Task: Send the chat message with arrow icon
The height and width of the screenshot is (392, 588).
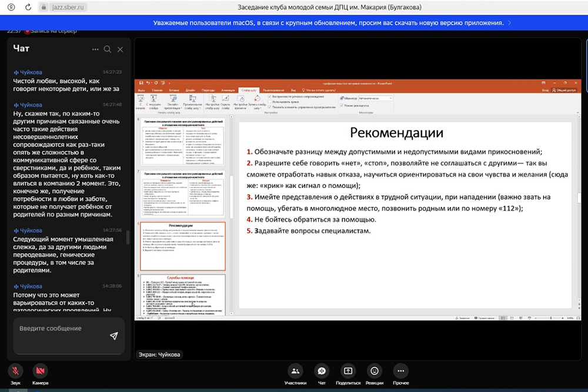Action: coord(113,336)
